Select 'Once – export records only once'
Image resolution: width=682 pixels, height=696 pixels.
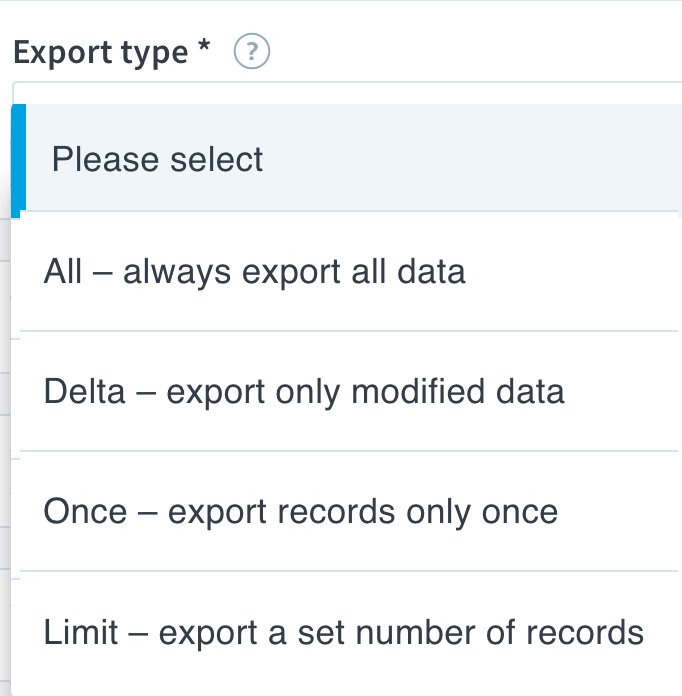click(x=346, y=511)
